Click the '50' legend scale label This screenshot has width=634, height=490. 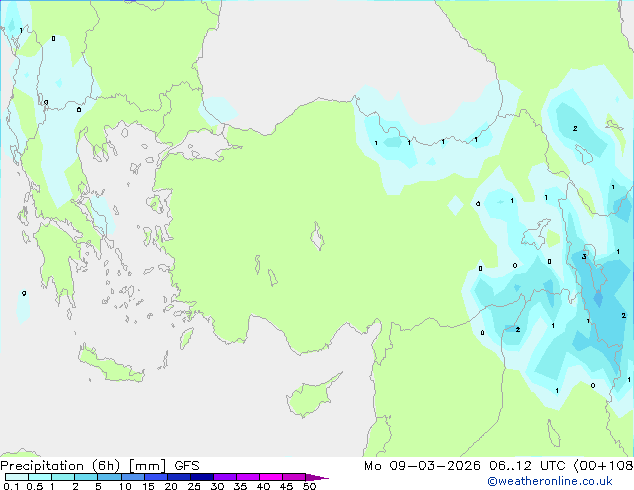tap(310, 486)
